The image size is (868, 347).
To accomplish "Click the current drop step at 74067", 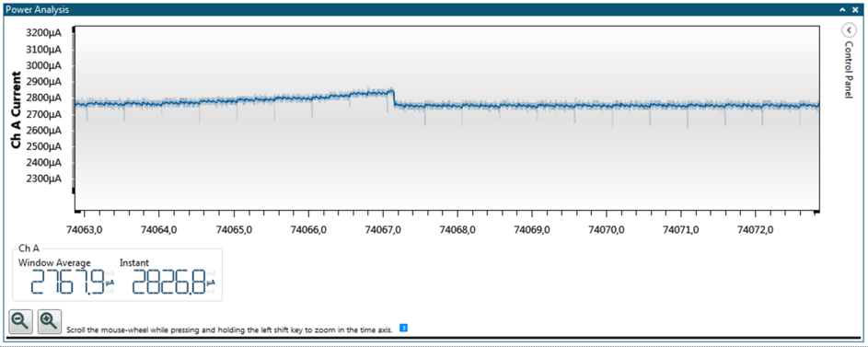I will tap(394, 98).
